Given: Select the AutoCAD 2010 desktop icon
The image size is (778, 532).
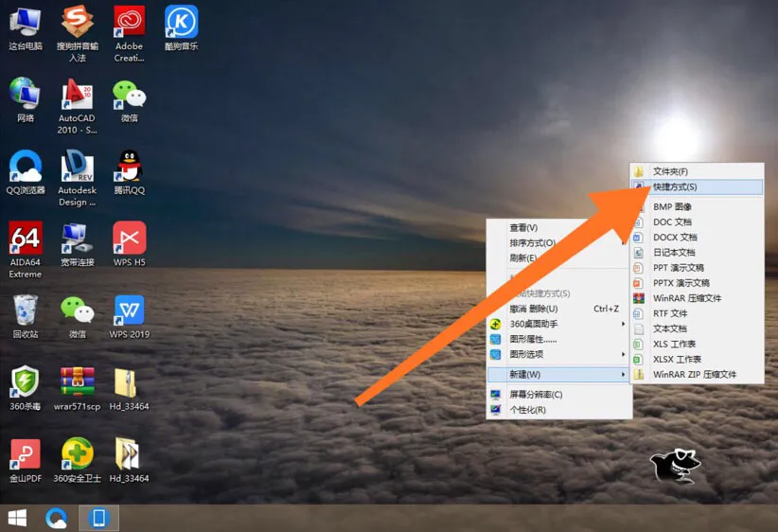Looking at the screenshot, I should [77, 106].
